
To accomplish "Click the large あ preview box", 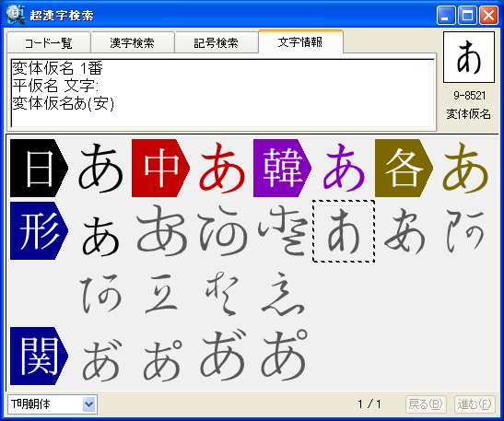I will pyautogui.click(x=469, y=57).
